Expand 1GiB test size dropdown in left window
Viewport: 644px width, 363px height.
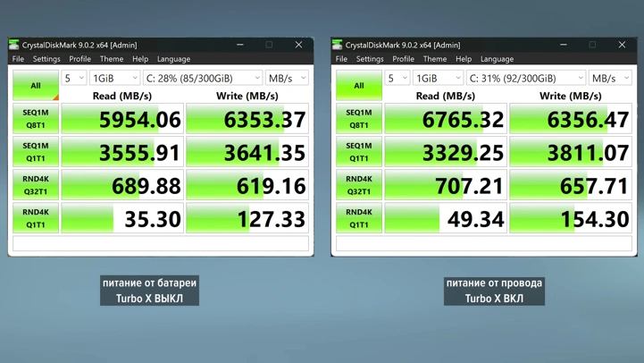point(115,78)
